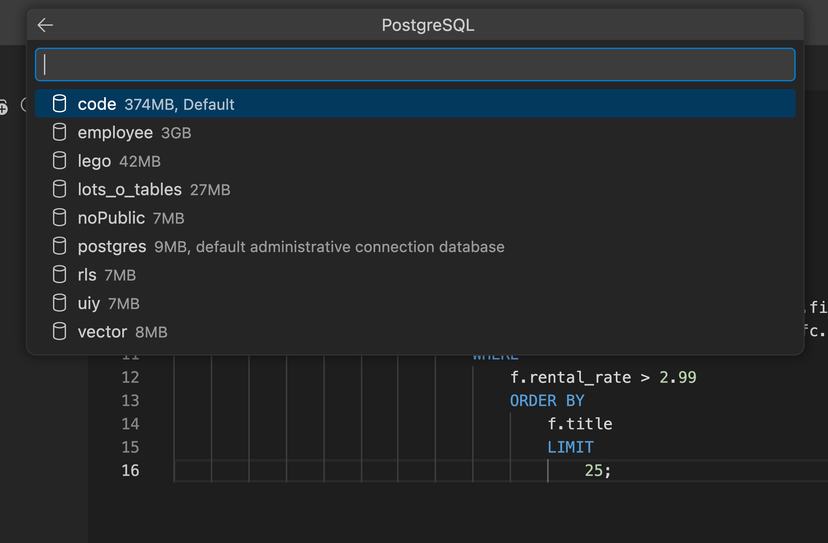The image size is (828, 543).
Task: Choose the lego database
Action: point(415,161)
